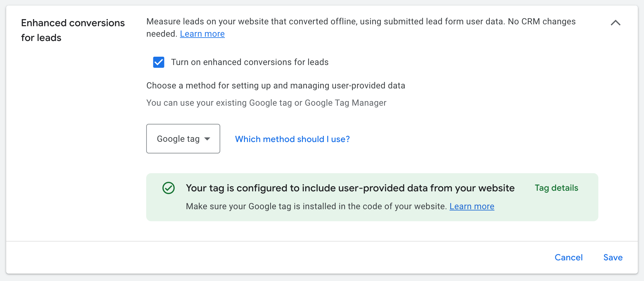The width and height of the screenshot is (644, 281).
Task: Click the green checkmark circle icon
Action: tap(169, 188)
